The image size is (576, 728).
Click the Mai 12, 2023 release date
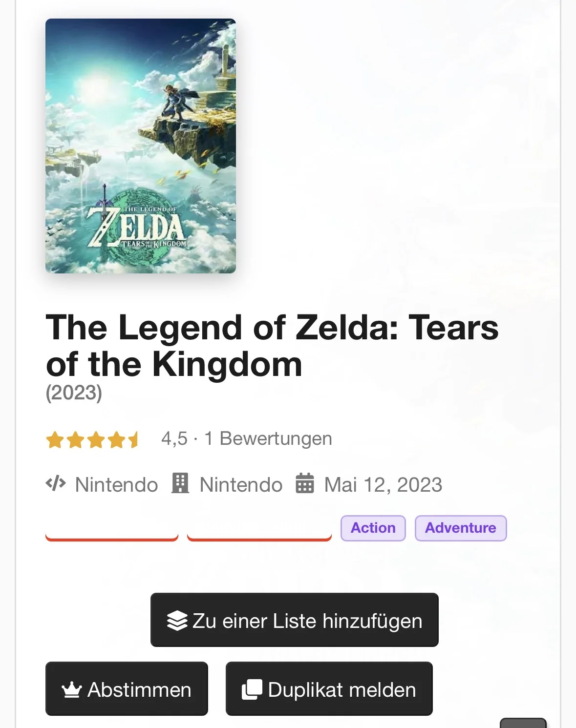[x=384, y=485]
